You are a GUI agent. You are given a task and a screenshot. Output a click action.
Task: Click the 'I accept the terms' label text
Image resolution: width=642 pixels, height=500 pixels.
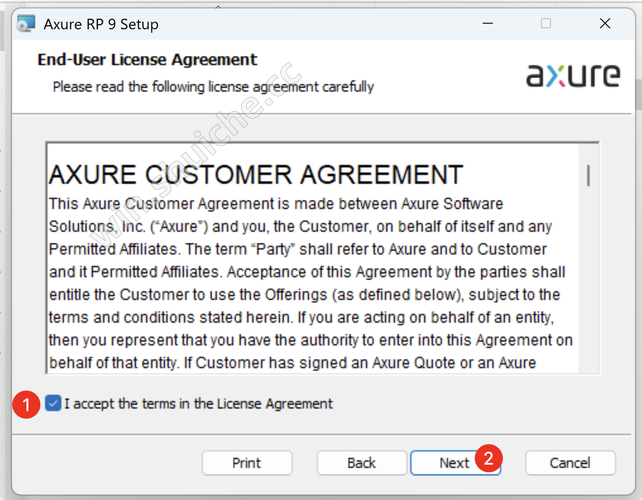coord(199,404)
